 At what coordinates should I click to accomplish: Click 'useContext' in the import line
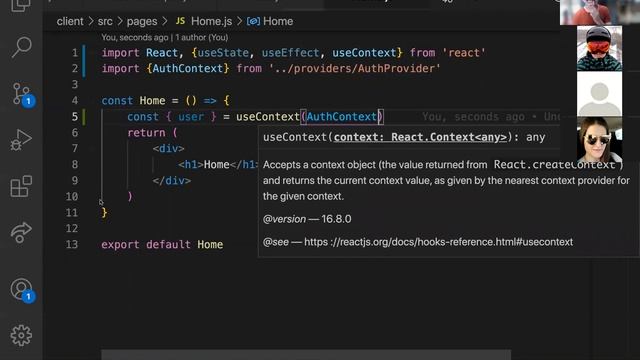(x=364, y=53)
